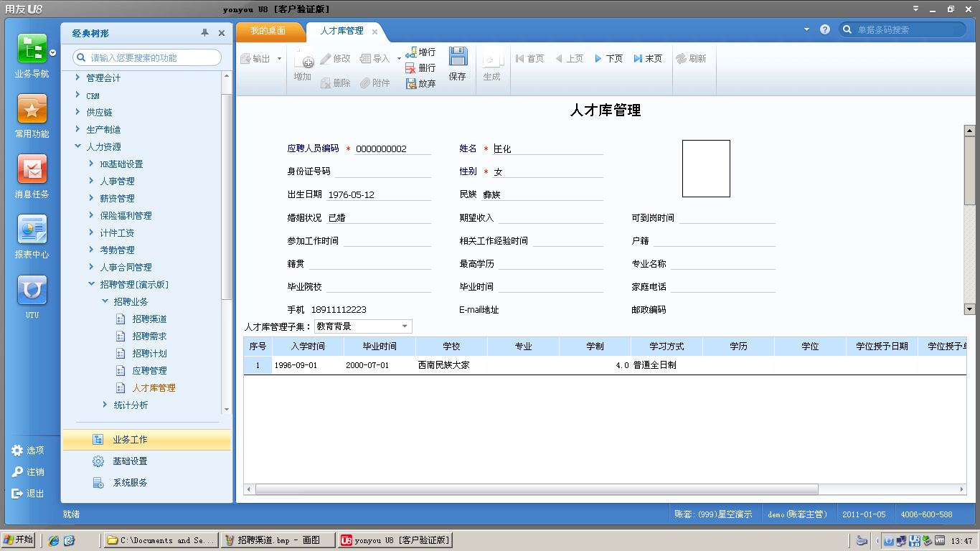
Task: Click the 附件 attachment paperclip button
Action: click(375, 83)
